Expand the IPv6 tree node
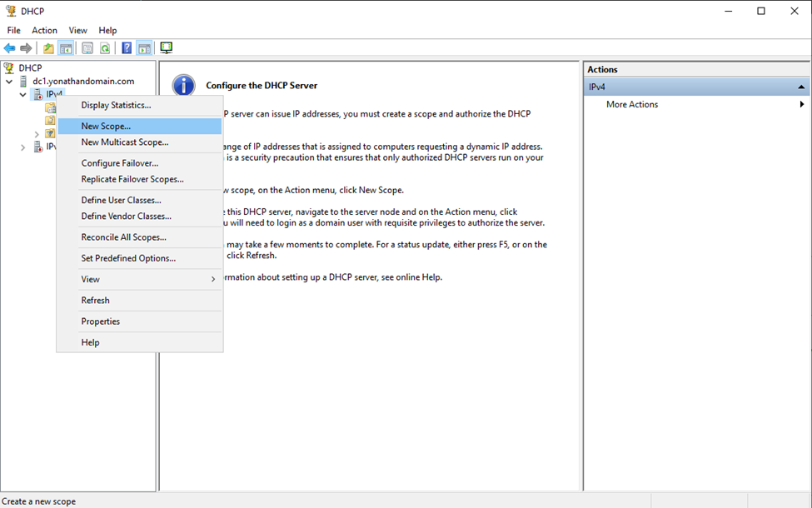Viewport: 812px width, 508px height. (x=22, y=147)
